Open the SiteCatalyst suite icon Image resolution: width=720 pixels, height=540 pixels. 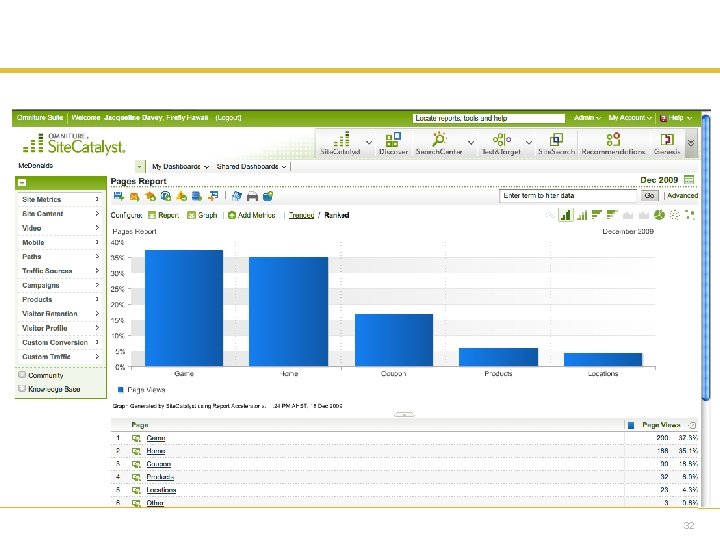tap(341, 139)
